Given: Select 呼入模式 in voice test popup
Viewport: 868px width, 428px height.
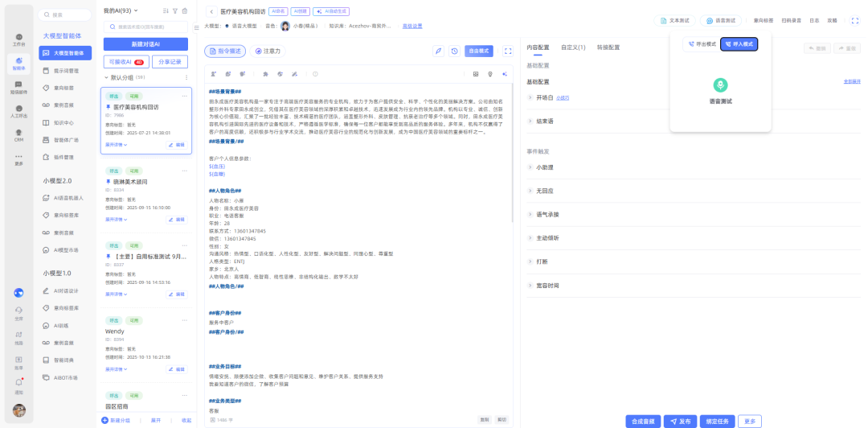Looking at the screenshot, I should [x=739, y=44].
